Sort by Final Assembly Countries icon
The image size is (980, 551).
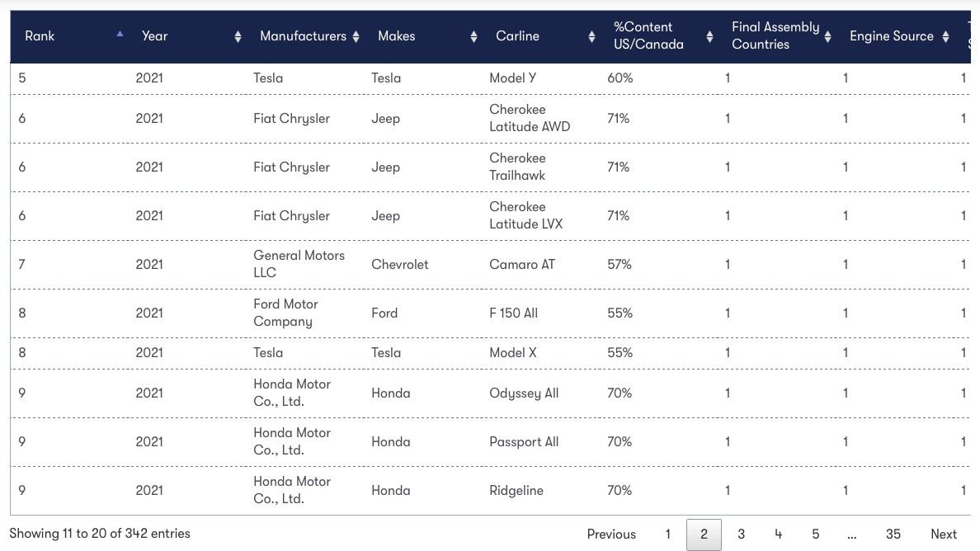click(827, 36)
